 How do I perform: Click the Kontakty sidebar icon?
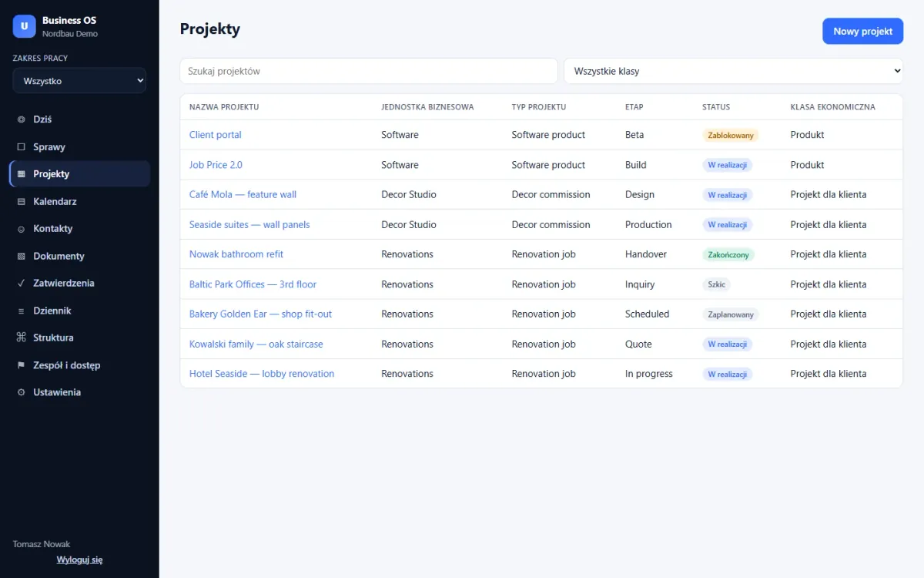tap(21, 229)
